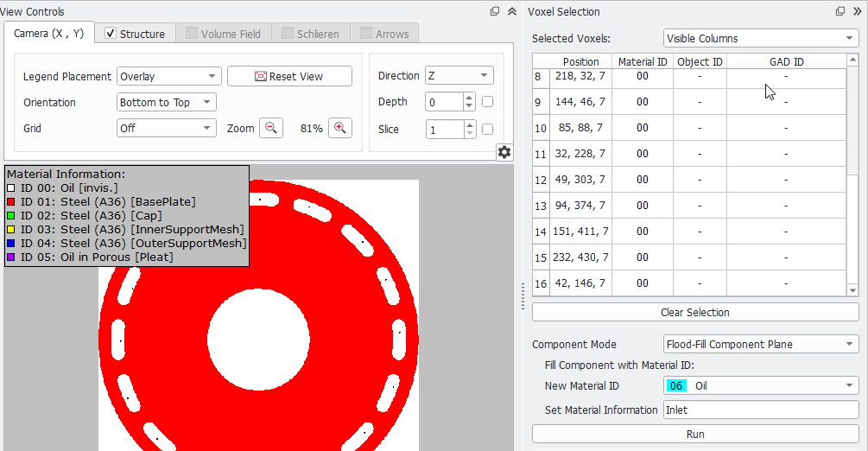
Task: Open the New Material ID dropdown
Action: point(761,385)
